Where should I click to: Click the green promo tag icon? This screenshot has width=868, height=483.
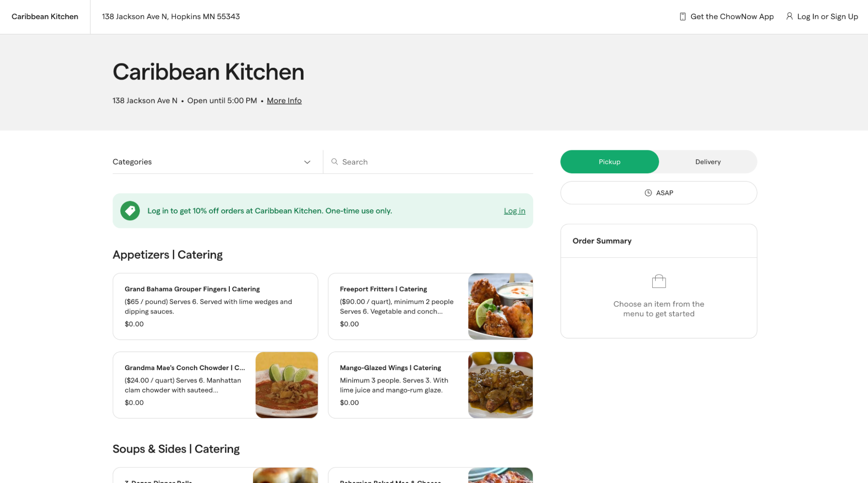[130, 211]
